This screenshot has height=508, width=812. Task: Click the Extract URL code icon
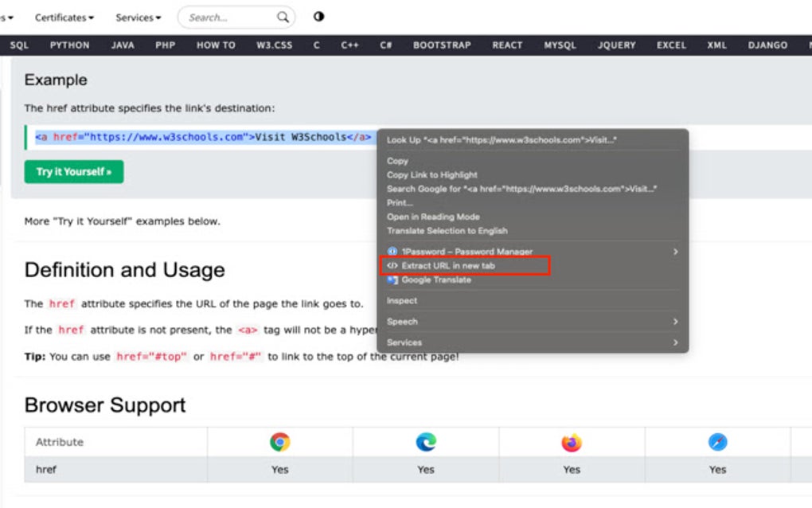(x=392, y=264)
